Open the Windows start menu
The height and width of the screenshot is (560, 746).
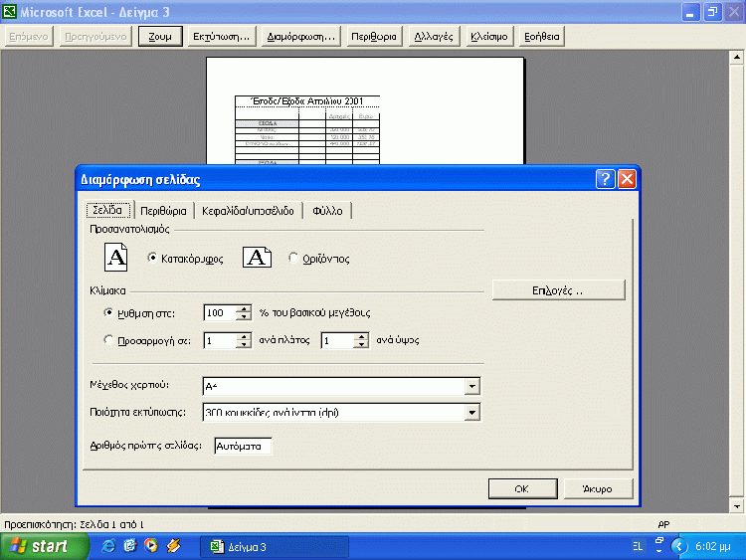[x=44, y=546]
